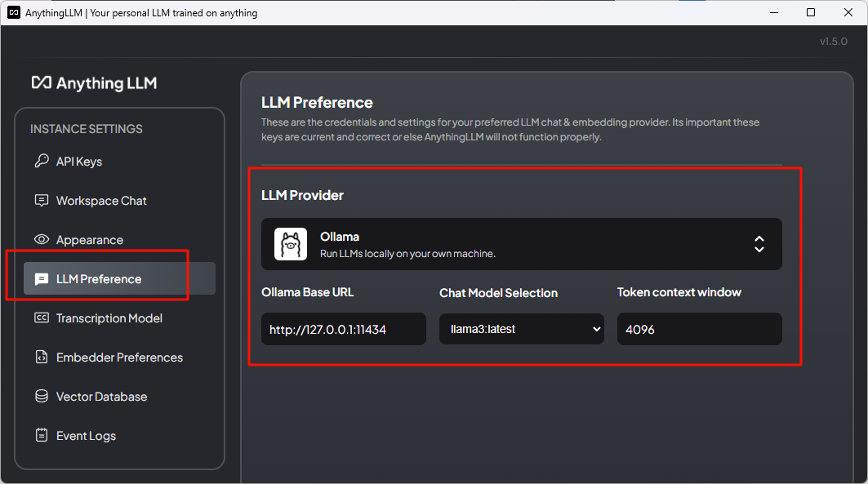
Task: Open Workspace Chat settings
Action: coord(101,201)
